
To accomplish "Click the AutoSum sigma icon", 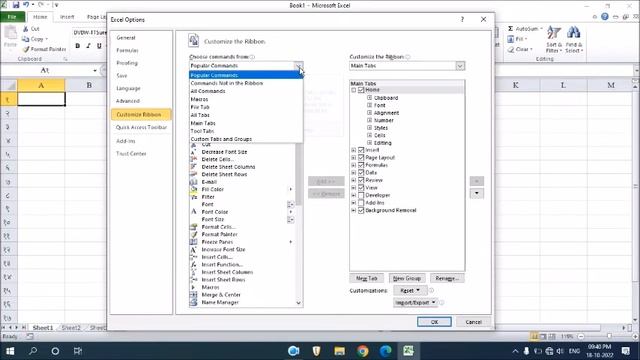I will [510, 29].
